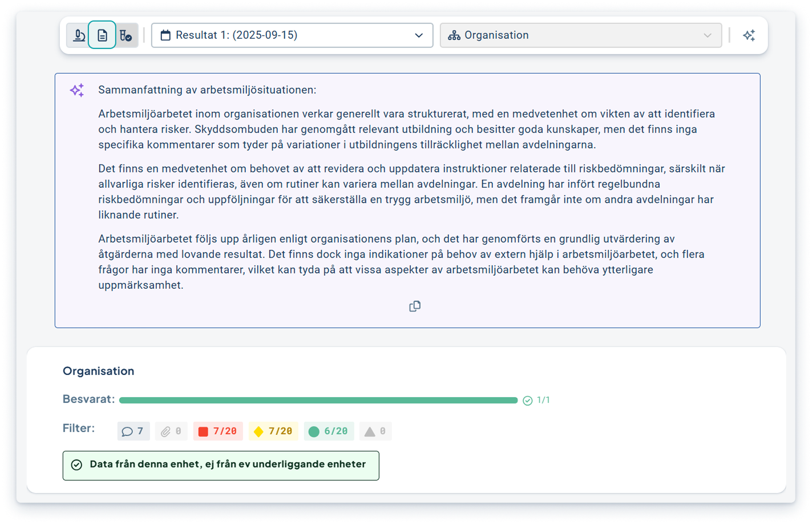
Task: Expand the Organisation dropdown chevron arrow
Action: point(708,35)
